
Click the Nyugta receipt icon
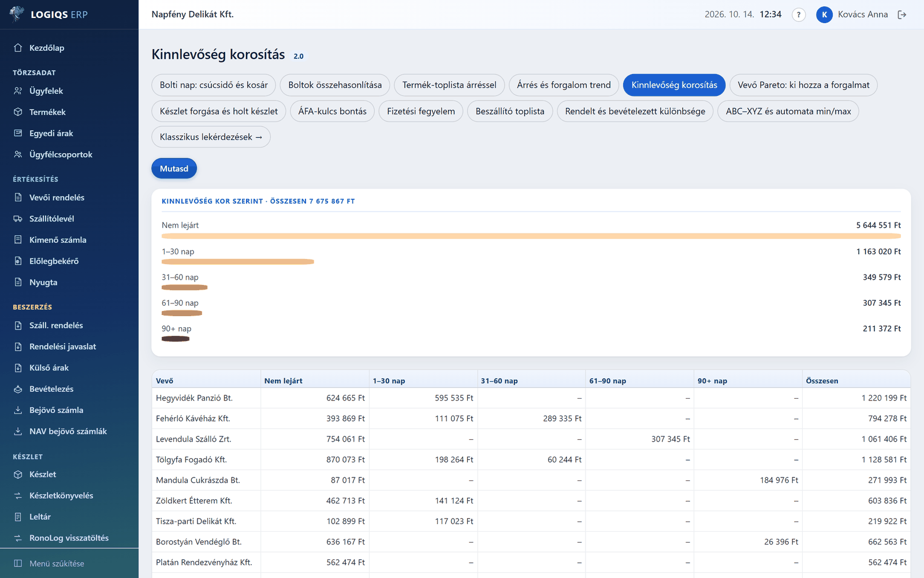[18, 282]
